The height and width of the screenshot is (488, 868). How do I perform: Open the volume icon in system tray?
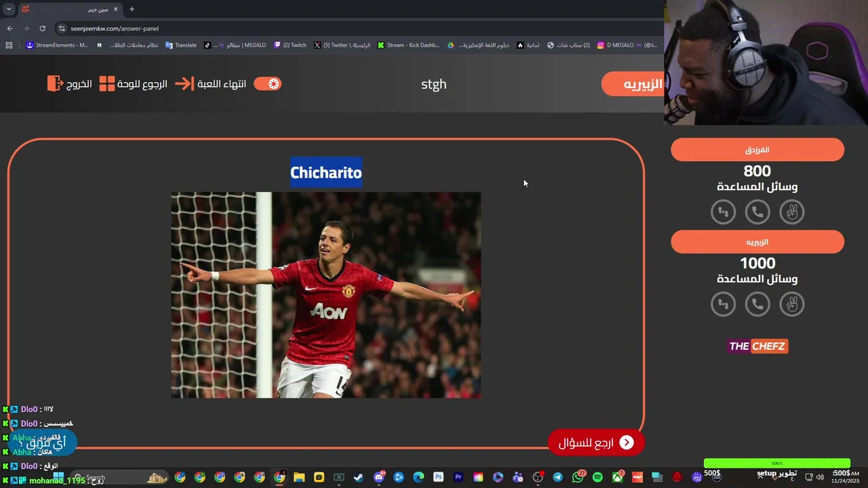point(820,477)
